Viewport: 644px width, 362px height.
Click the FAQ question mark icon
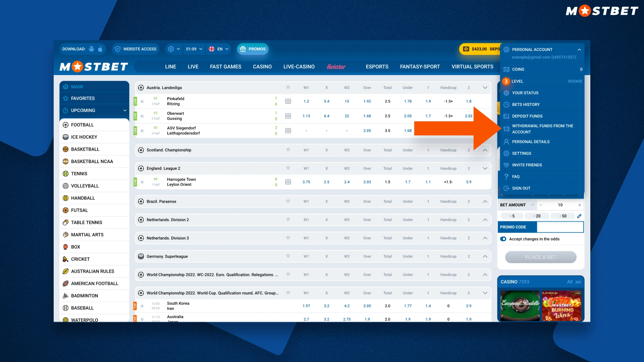click(506, 177)
